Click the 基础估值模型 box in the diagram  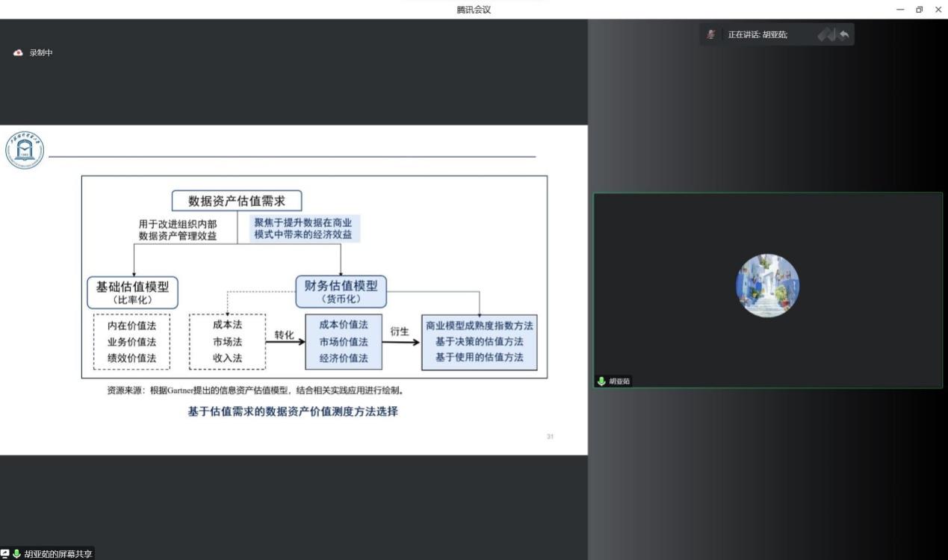[133, 292]
